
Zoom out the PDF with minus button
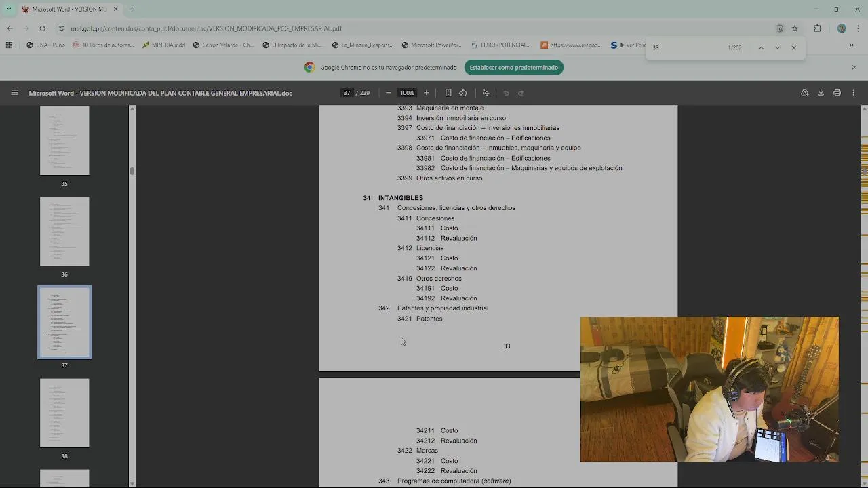(x=388, y=93)
